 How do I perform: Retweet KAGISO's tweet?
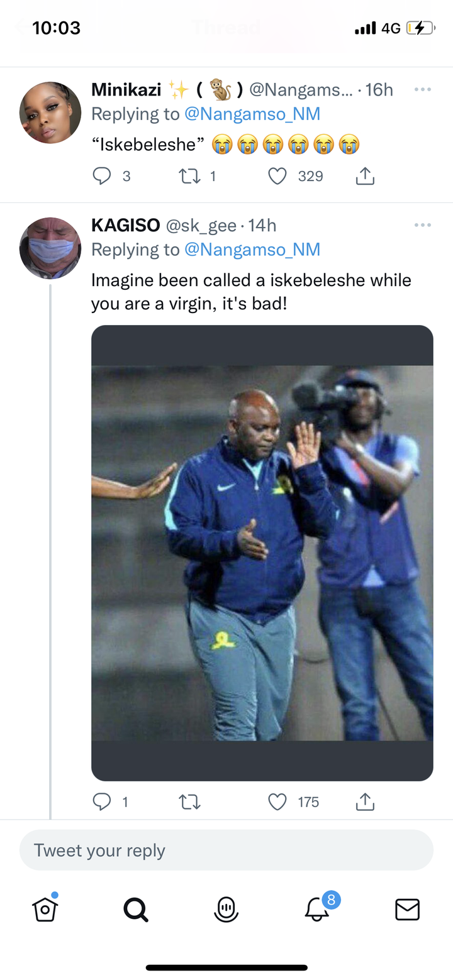tap(189, 801)
